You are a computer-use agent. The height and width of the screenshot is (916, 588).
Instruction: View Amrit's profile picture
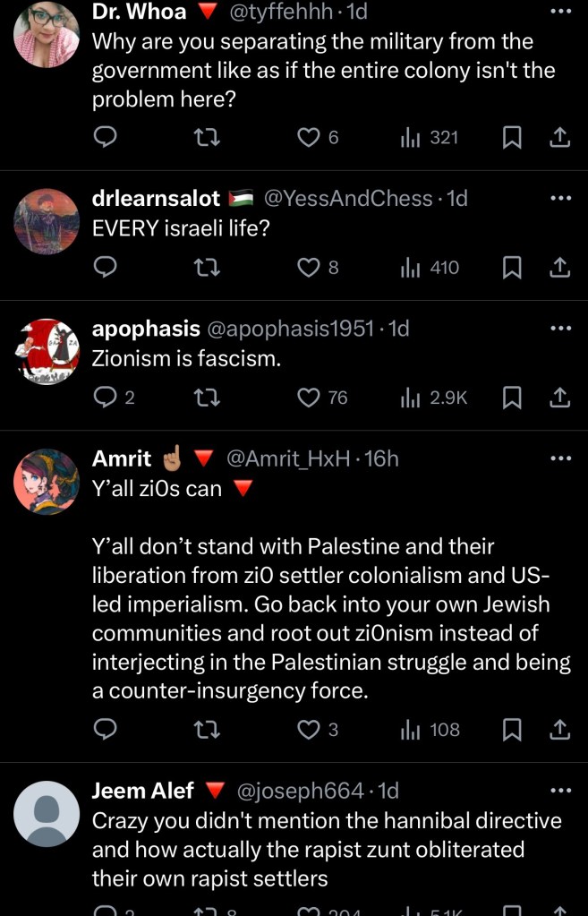click(x=47, y=482)
